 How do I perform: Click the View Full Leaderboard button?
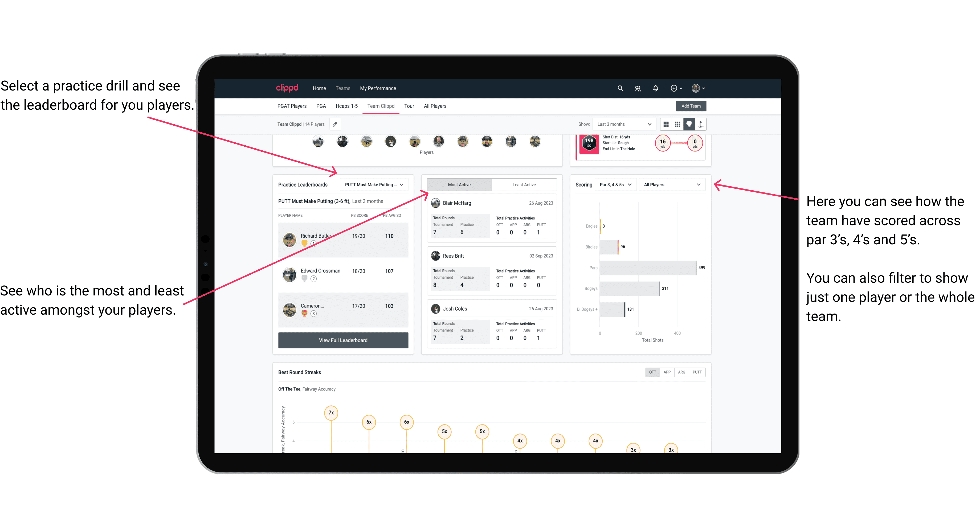click(x=343, y=340)
